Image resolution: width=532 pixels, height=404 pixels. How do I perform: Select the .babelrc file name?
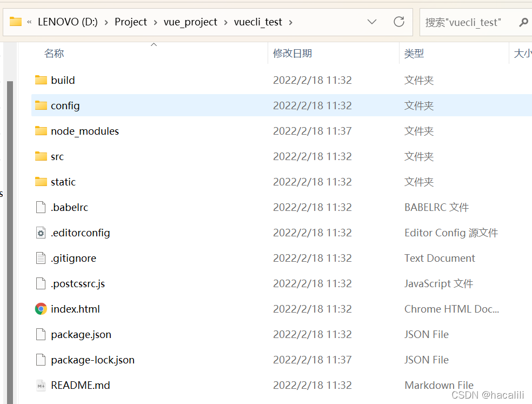[x=69, y=208]
